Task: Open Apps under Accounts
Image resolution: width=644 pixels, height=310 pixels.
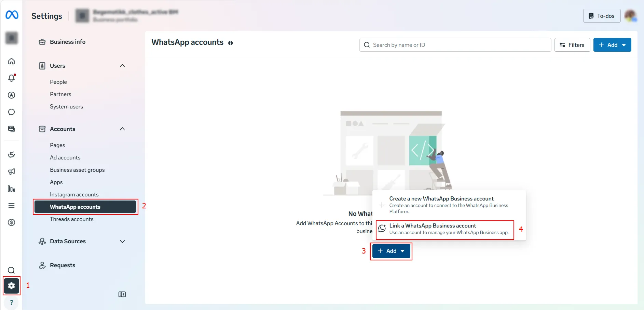Action: (x=56, y=182)
